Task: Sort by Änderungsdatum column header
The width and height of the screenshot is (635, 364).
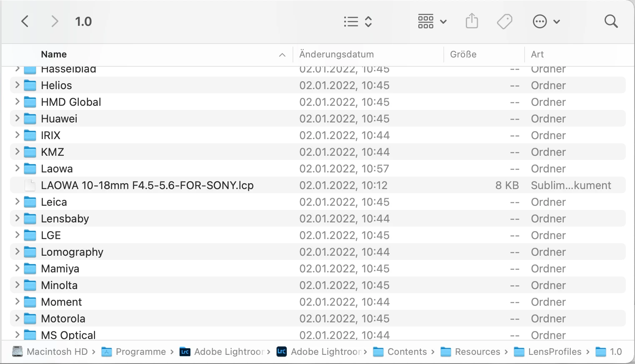Action: pyautogui.click(x=336, y=55)
